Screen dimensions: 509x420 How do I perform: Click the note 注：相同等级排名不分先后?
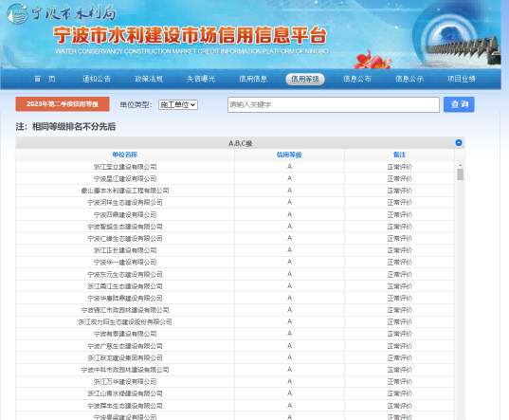pyautogui.click(x=65, y=127)
